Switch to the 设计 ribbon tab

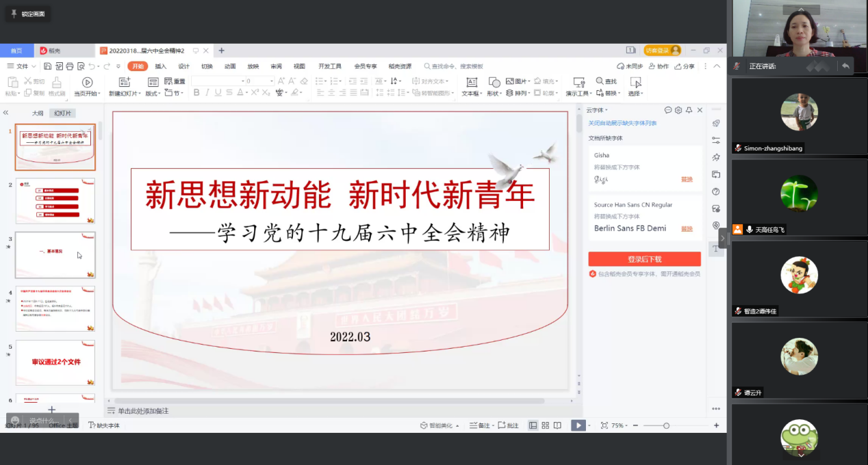click(183, 66)
